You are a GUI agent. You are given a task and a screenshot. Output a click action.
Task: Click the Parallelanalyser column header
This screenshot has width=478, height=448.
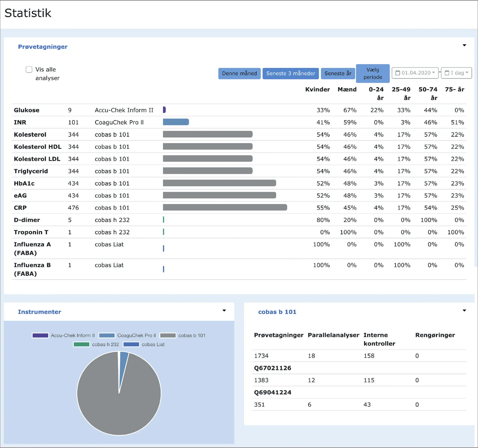click(x=334, y=335)
